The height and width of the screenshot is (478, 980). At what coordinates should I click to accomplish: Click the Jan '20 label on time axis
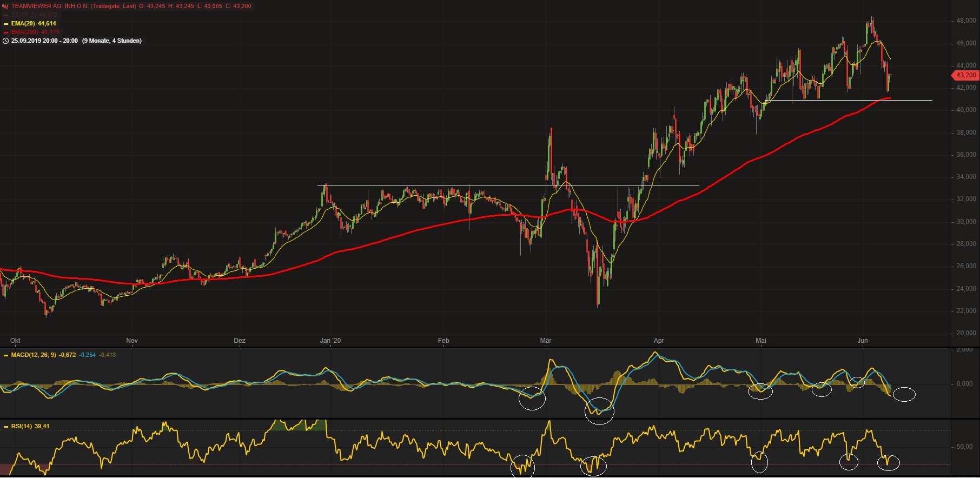click(x=330, y=341)
